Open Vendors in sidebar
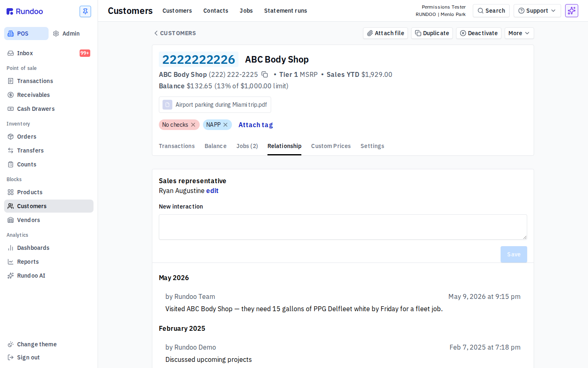This screenshot has height=368, width=588. 49,220
